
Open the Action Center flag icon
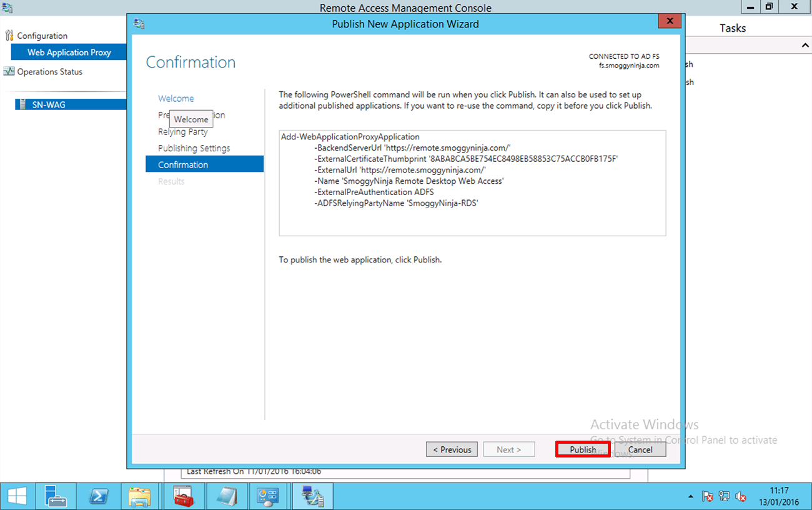click(708, 497)
